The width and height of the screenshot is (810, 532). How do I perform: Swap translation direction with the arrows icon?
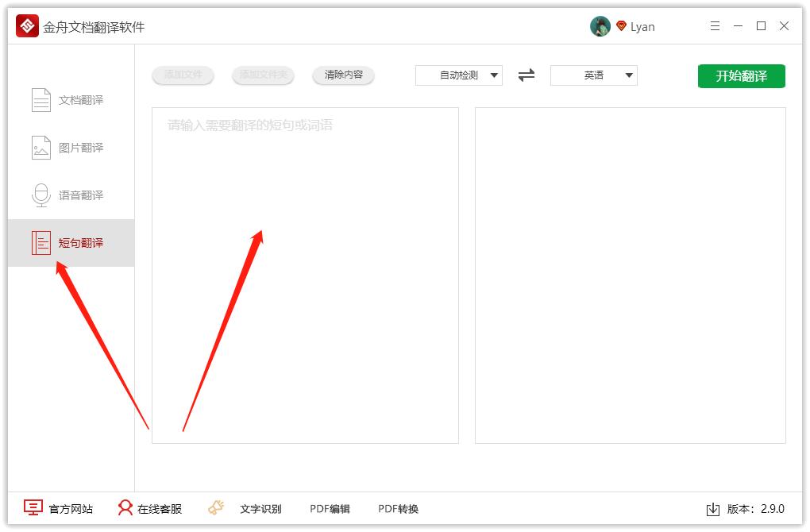click(525, 75)
